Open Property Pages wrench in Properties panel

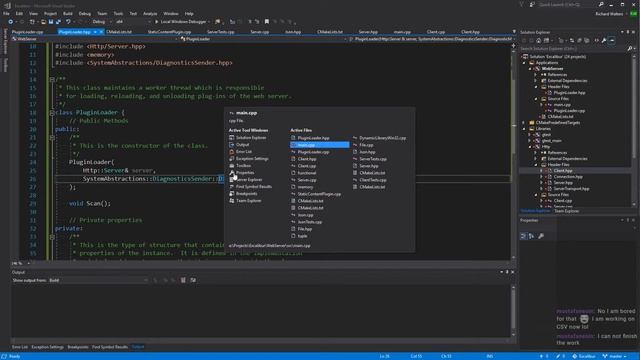click(541, 236)
